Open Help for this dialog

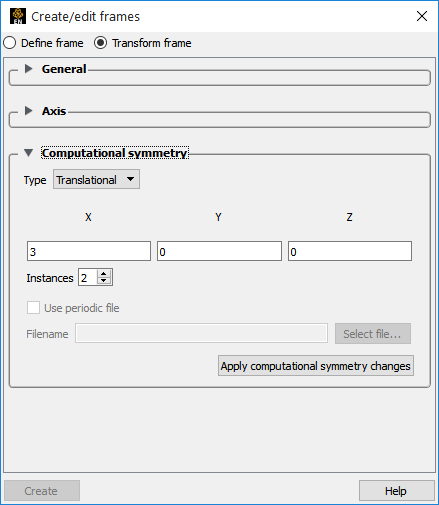[x=397, y=491]
